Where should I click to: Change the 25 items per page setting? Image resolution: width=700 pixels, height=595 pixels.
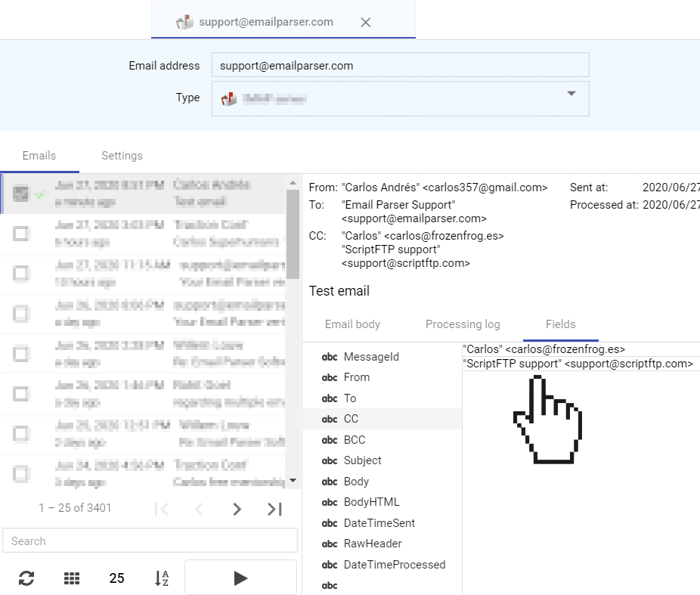[116, 578]
